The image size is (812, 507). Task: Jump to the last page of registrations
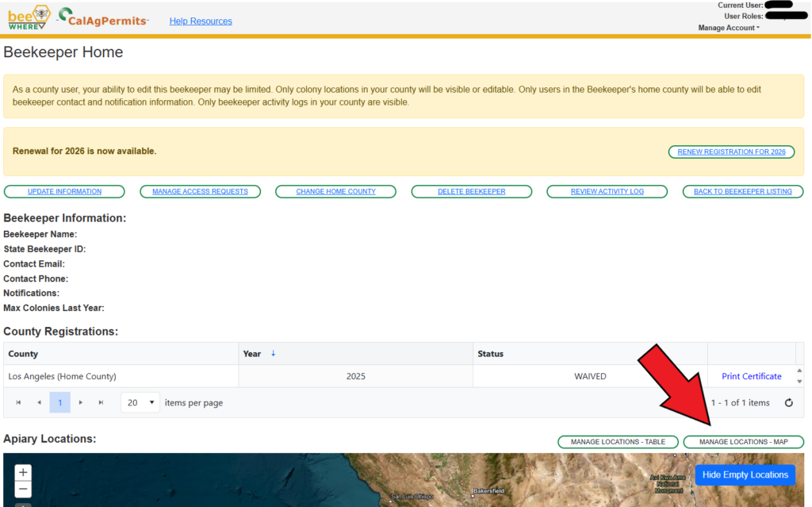point(101,402)
